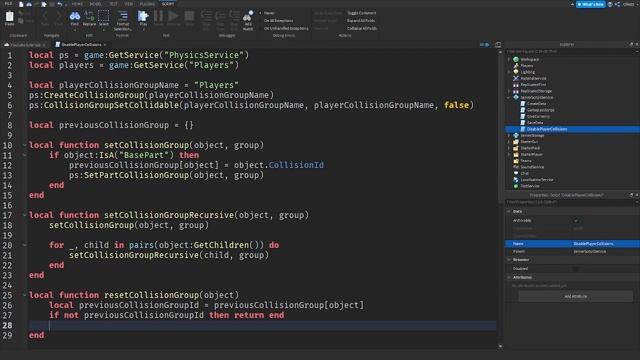
Task: Switch to the DisablePlayerCollisions editor tab
Action: [81, 44]
